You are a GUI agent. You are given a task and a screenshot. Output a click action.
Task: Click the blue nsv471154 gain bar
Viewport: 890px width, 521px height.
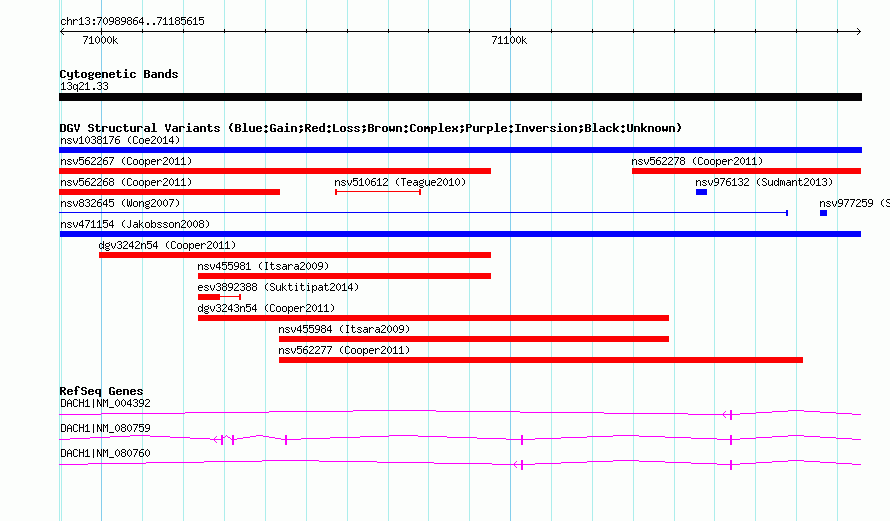tap(460, 234)
